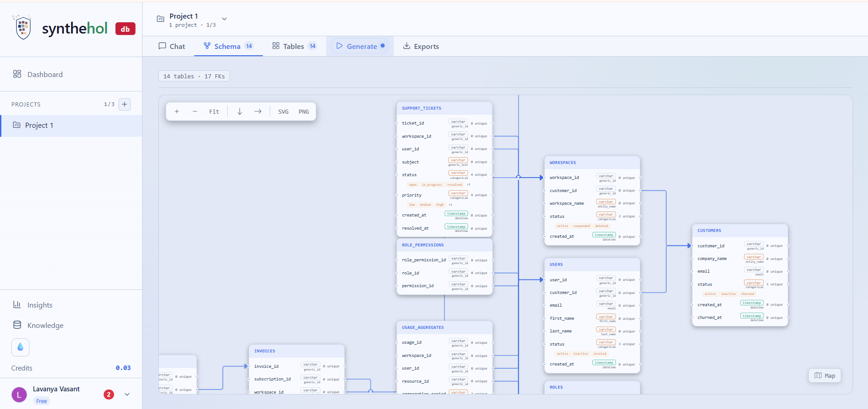Open the Schema tab
The width and height of the screenshot is (868, 409).
tap(229, 46)
